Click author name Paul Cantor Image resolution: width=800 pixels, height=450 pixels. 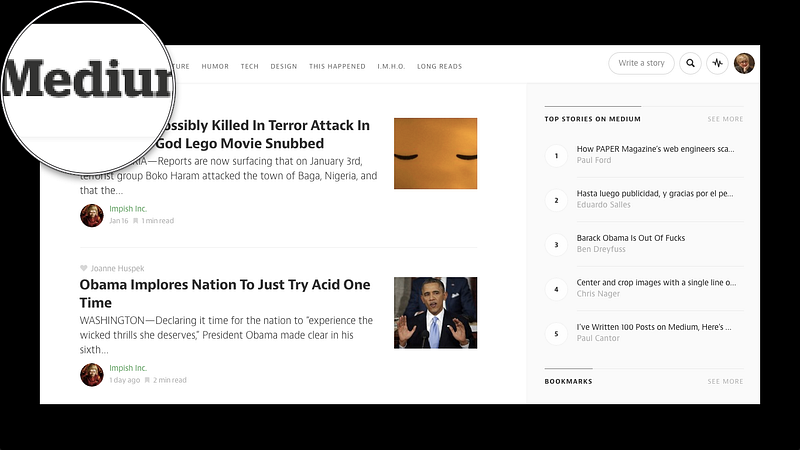point(598,338)
